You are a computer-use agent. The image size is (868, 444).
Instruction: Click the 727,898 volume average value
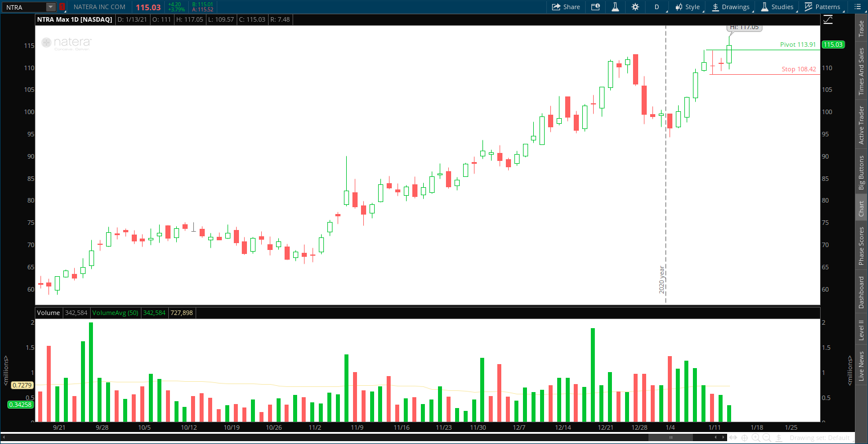(x=182, y=313)
